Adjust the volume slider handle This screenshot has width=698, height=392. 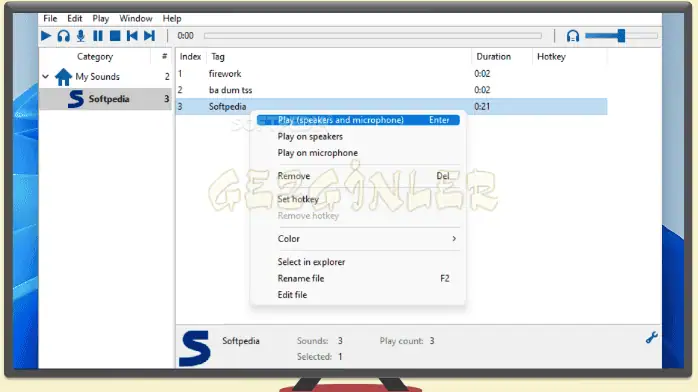(621, 36)
